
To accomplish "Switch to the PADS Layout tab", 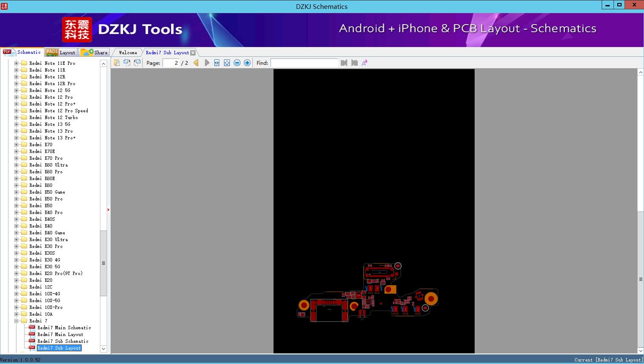I will coord(61,53).
